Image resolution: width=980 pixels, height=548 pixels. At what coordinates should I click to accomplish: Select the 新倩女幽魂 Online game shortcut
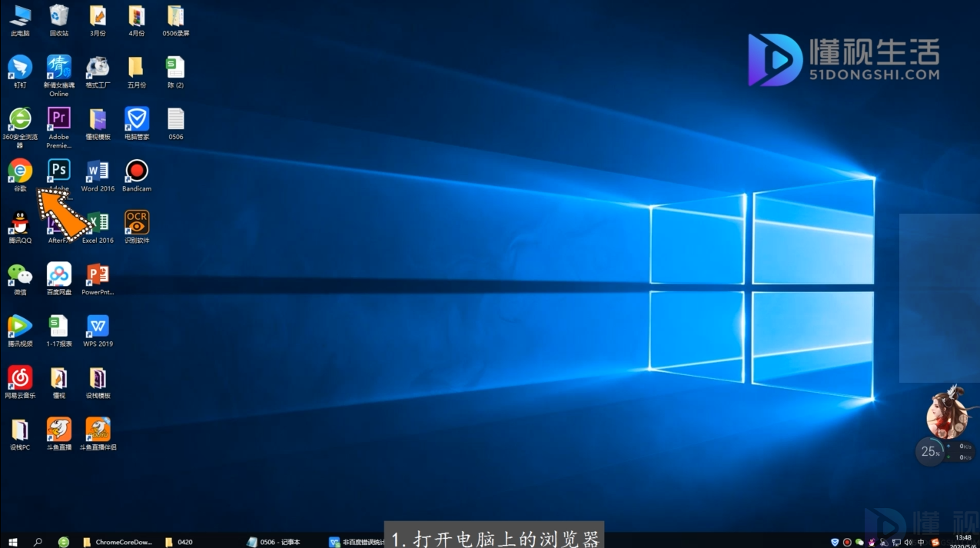tap(59, 75)
